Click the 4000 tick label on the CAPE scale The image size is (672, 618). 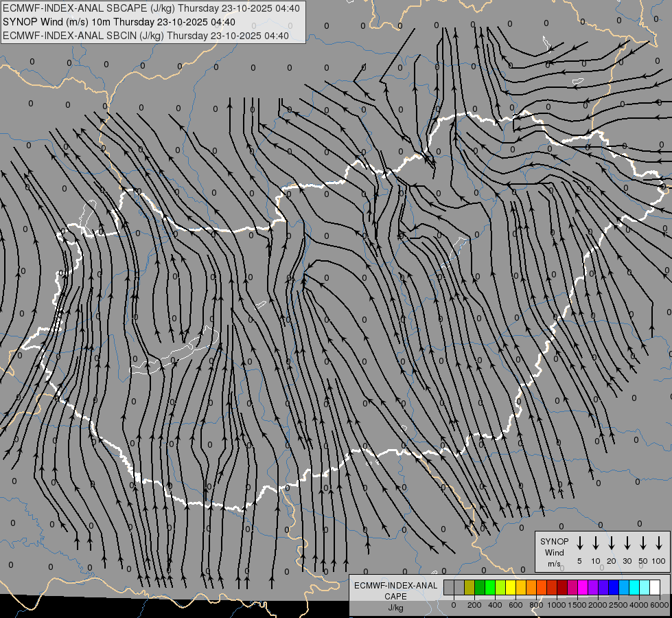click(x=639, y=605)
